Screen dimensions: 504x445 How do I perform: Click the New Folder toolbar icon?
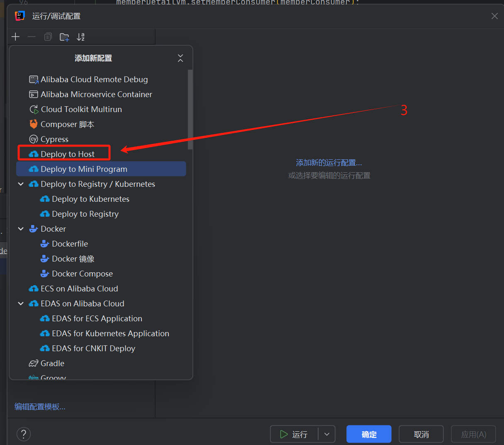(64, 37)
